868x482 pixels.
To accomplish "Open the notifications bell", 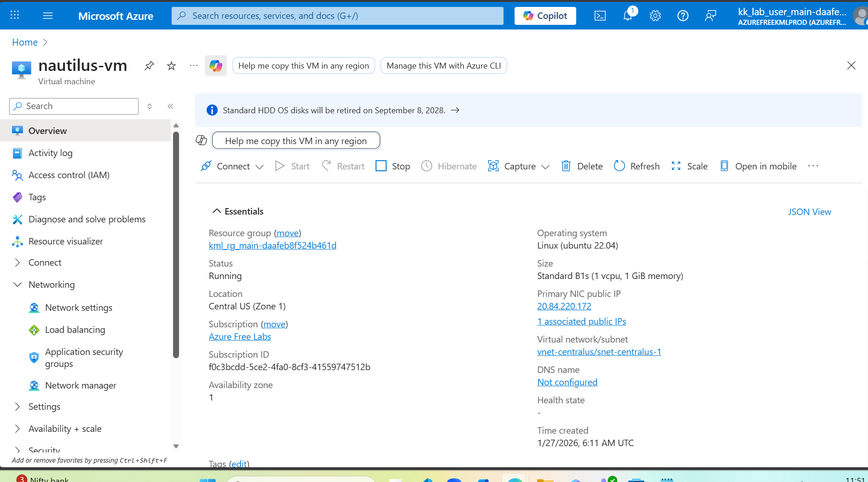I will pyautogui.click(x=628, y=16).
